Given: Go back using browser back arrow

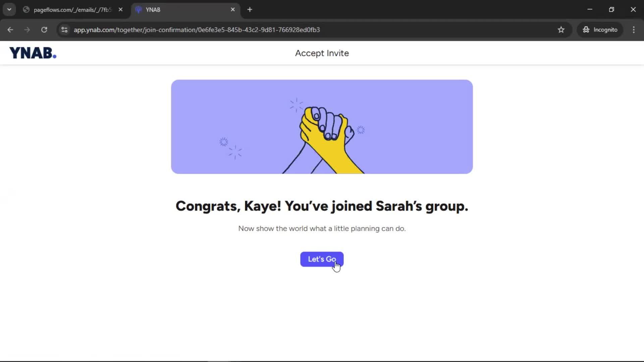Looking at the screenshot, I should tap(10, 30).
